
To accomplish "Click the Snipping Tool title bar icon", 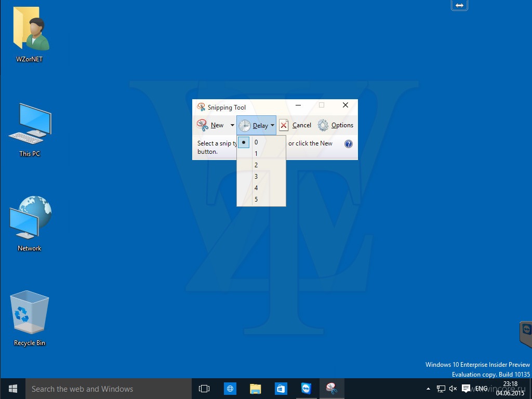I will pos(201,107).
